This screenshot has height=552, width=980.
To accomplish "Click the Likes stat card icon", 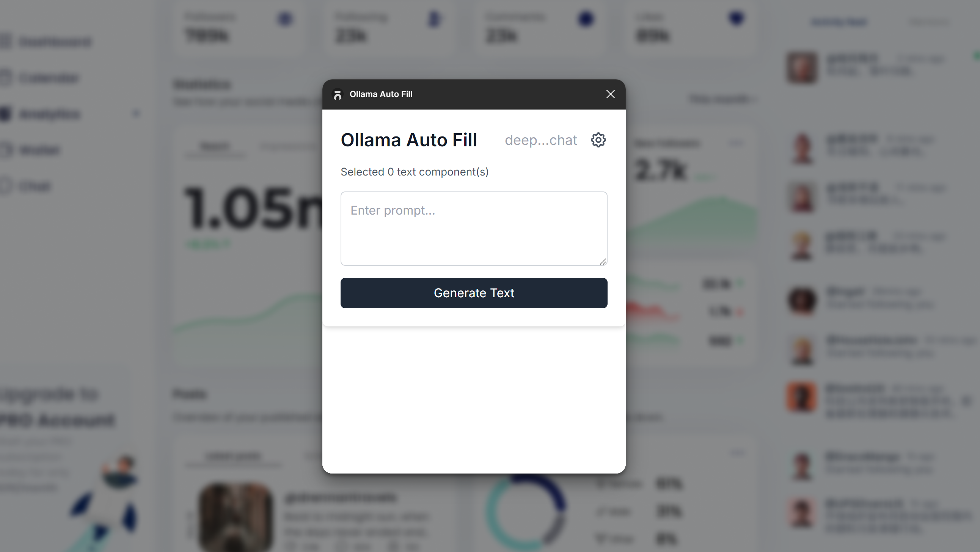I will [736, 18].
